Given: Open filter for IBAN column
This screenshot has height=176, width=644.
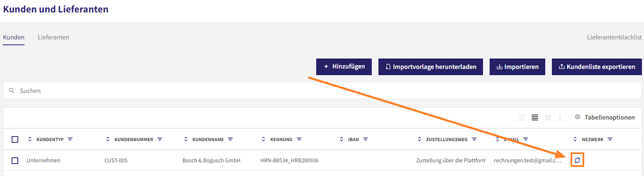Looking at the screenshot, I should [x=366, y=139].
